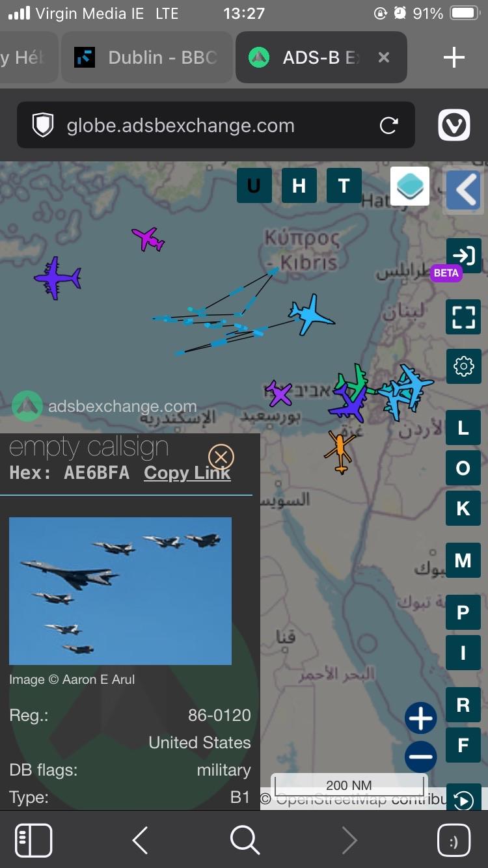The image size is (488, 868).
Task: Zoom out with the minus button
Action: [x=421, y=757]
